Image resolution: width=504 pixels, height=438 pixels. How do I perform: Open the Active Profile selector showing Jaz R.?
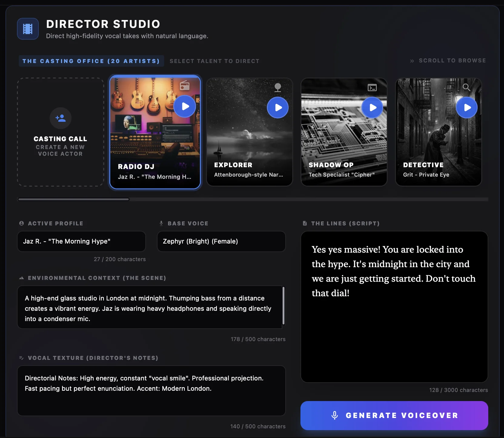[x=81, y=241]
